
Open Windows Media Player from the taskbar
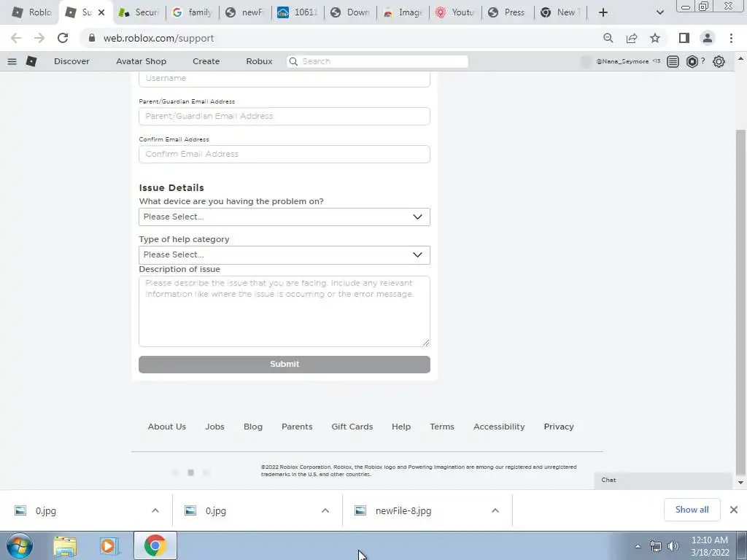tap(109, 546)
